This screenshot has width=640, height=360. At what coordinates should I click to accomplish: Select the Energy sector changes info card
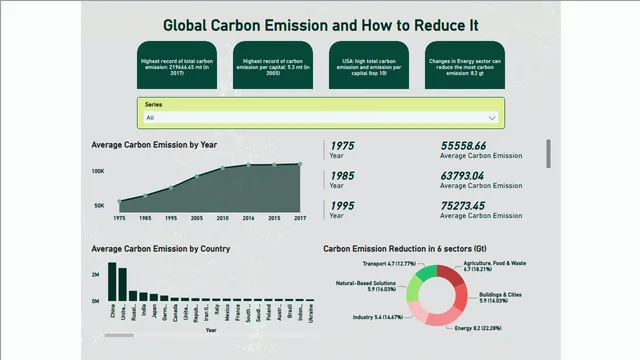tap(465, 65)
